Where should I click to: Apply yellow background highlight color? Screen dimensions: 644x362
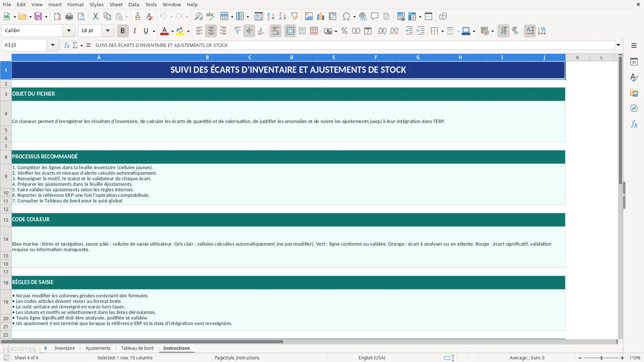(180, 31)
